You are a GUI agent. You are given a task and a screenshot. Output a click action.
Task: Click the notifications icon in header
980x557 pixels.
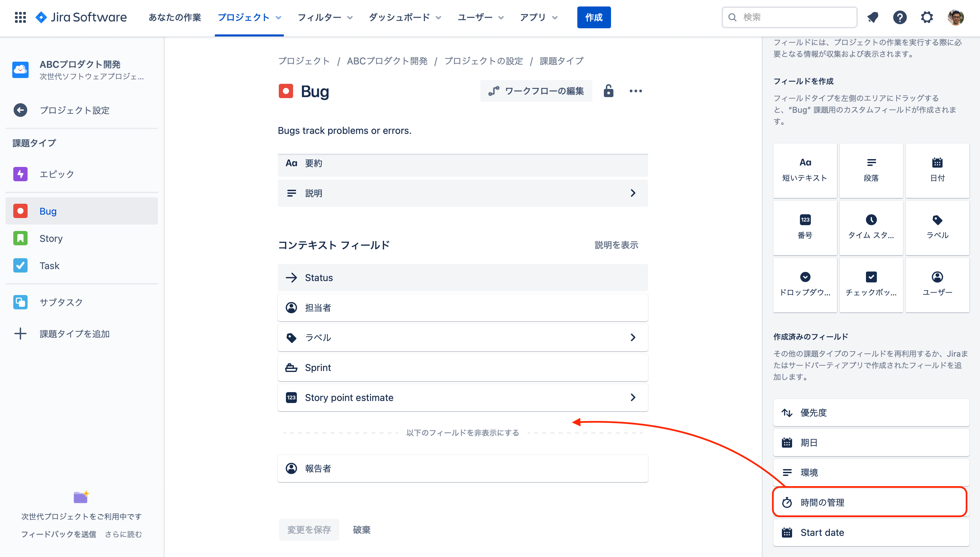pos(872,17)
